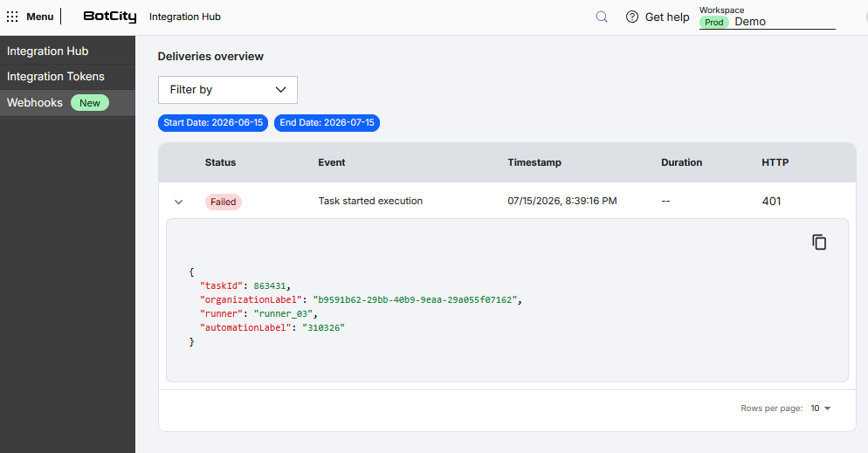Open the Filter by dropdown
The height and width of the screenshot is (453, 868).
[x=228, y=90]
